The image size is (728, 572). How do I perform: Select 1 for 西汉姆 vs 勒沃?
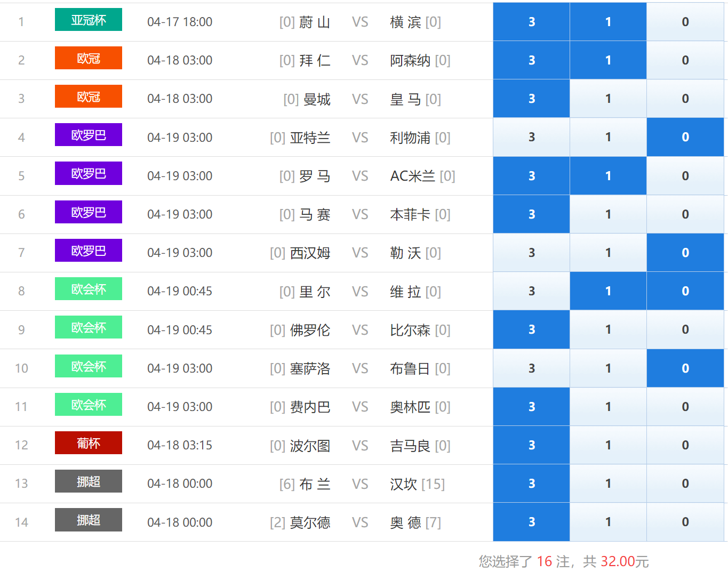click(x=608, y=253)
